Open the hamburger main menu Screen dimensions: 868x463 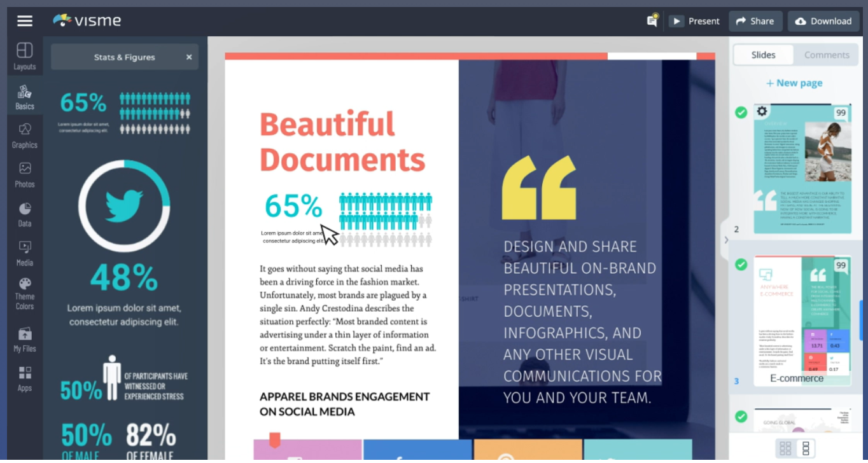[x=24, y=20]
